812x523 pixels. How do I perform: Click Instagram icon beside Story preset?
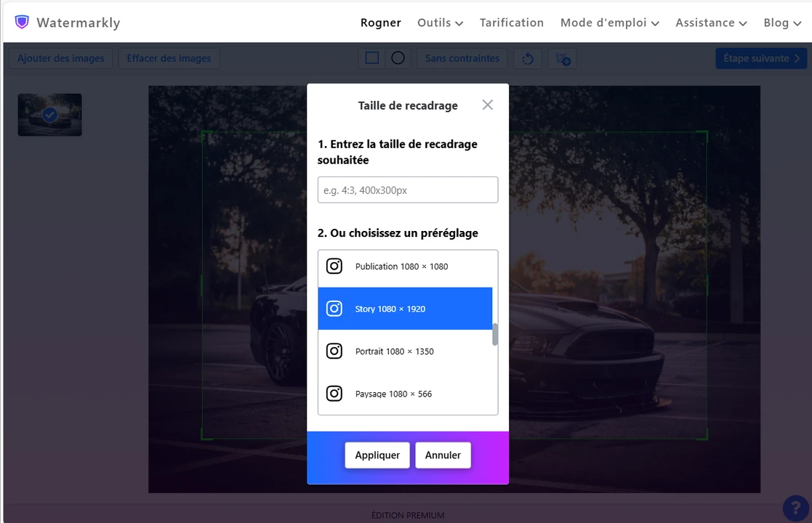(x=334, y=309)
